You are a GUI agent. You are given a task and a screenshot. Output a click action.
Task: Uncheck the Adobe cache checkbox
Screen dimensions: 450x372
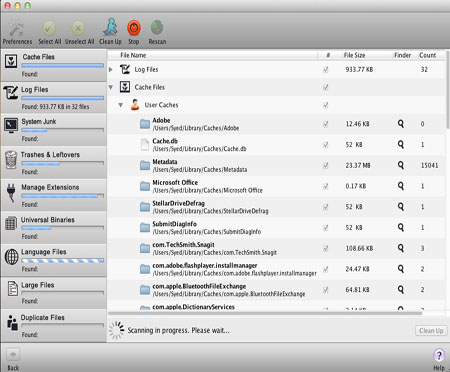pos(325,124)
